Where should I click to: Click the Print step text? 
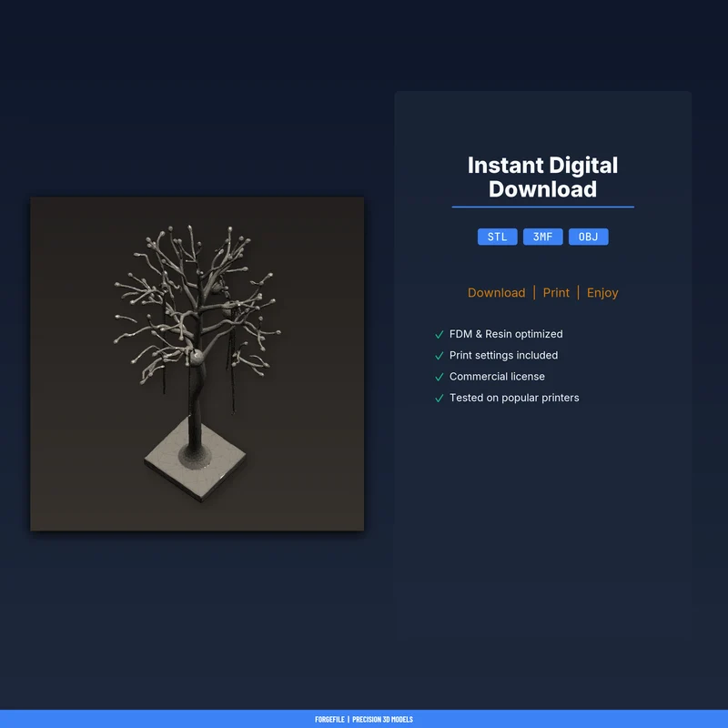[x=556, y=292]
